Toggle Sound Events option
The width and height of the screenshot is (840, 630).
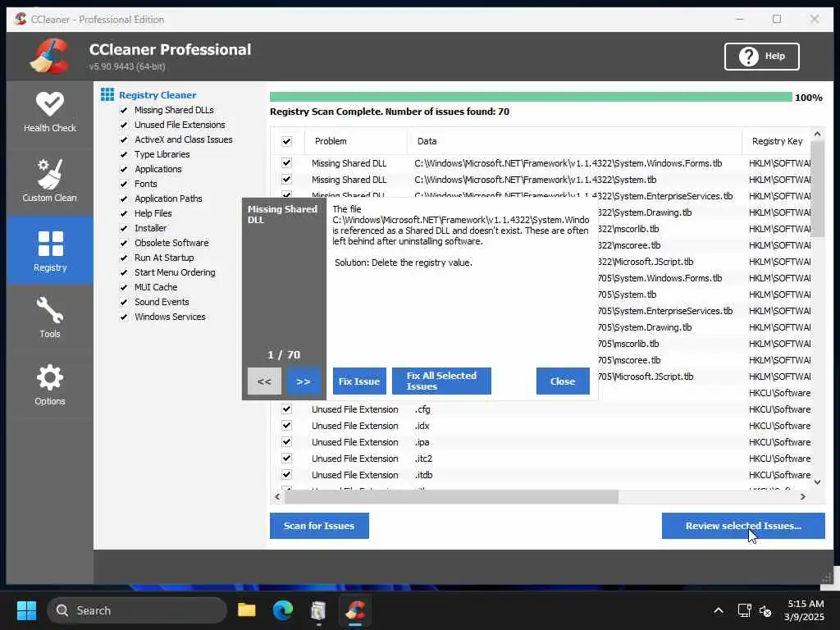(124, 302)
